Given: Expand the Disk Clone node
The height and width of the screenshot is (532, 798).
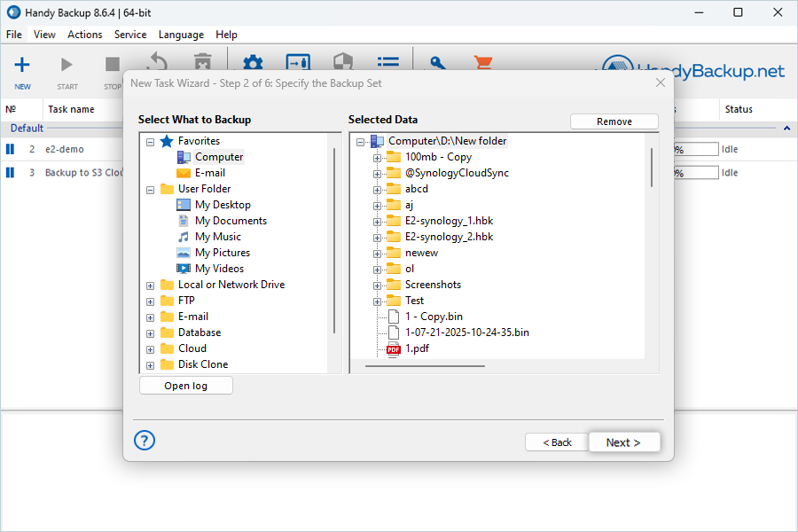Looking at the screenshot, I should (x=150, y=365).
